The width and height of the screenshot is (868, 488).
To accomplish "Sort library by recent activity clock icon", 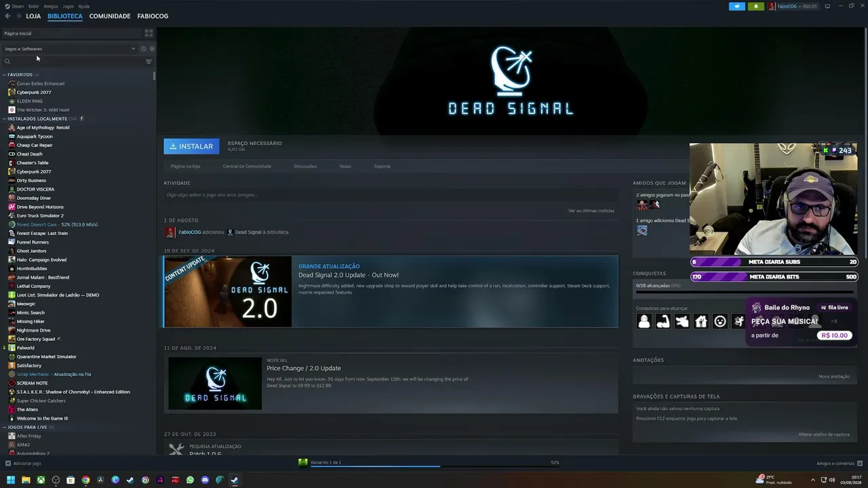I will pos(143,49).
